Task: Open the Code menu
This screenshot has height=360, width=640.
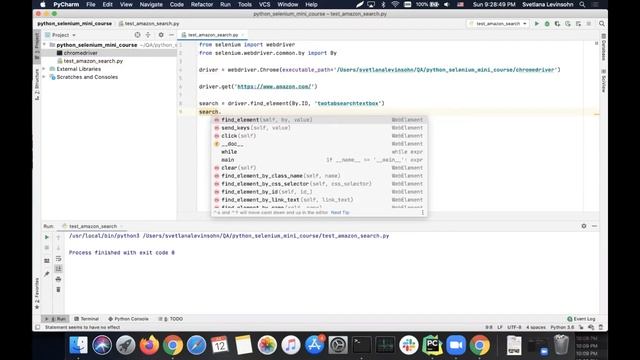Action: 176,4
